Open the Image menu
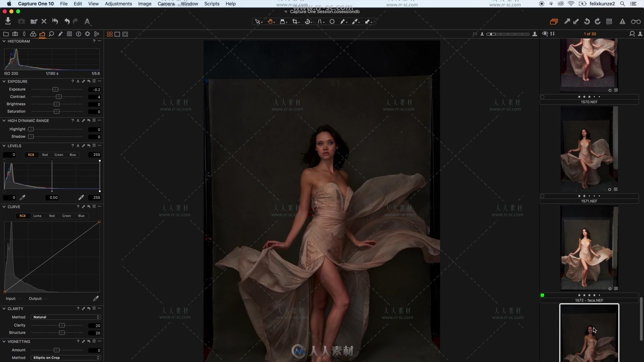644x362 pixels. [145, 4]
